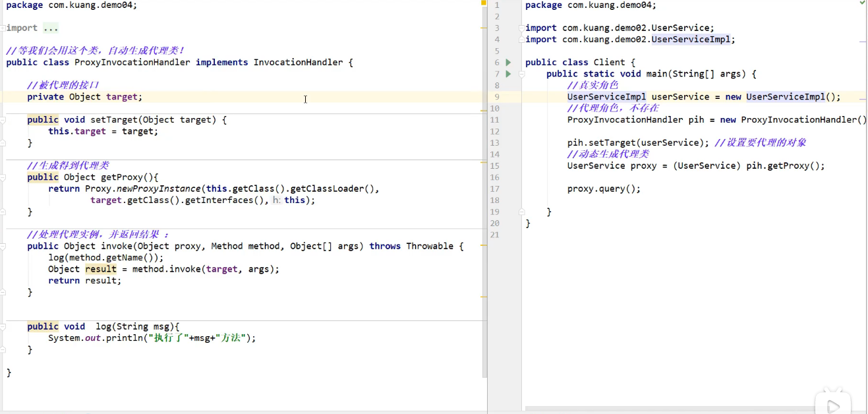
Task: Click the comment '//被代理的接口'
Action: tap(63, 86)
